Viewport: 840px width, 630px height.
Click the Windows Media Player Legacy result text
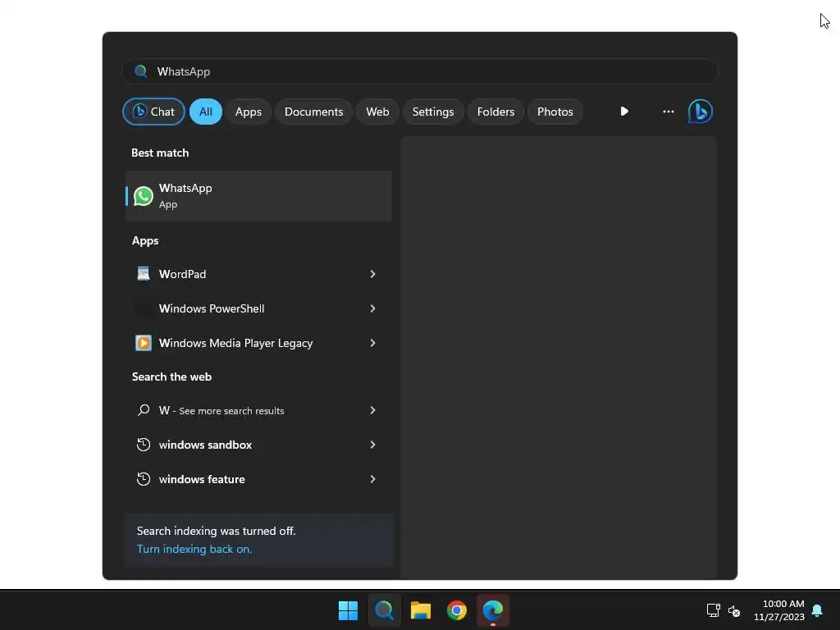coord(235,343)
